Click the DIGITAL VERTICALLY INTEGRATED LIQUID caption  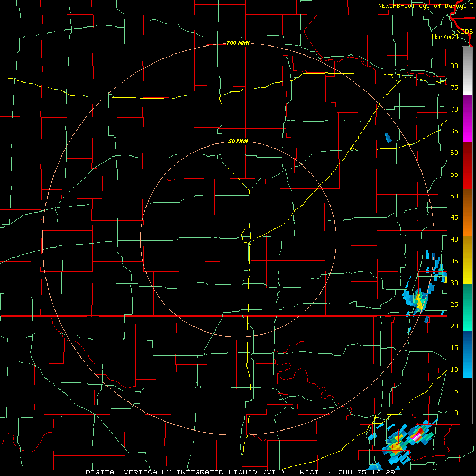(185, 472)
